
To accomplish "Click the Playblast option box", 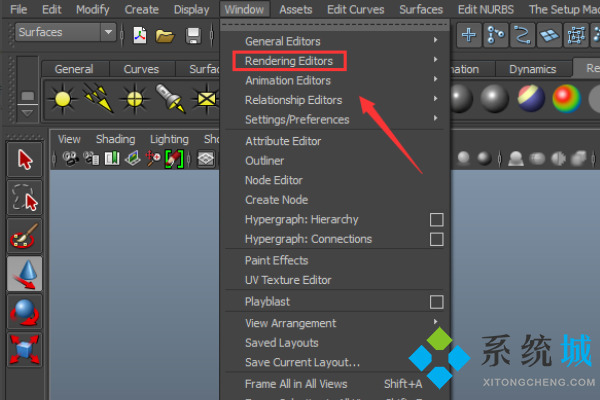I will [436, 301].
